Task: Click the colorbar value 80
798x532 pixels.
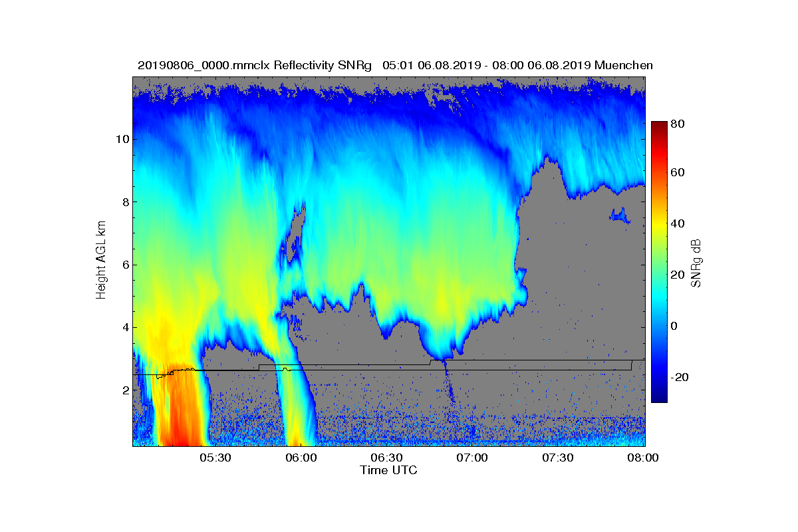Action: (x=678, y=123)
